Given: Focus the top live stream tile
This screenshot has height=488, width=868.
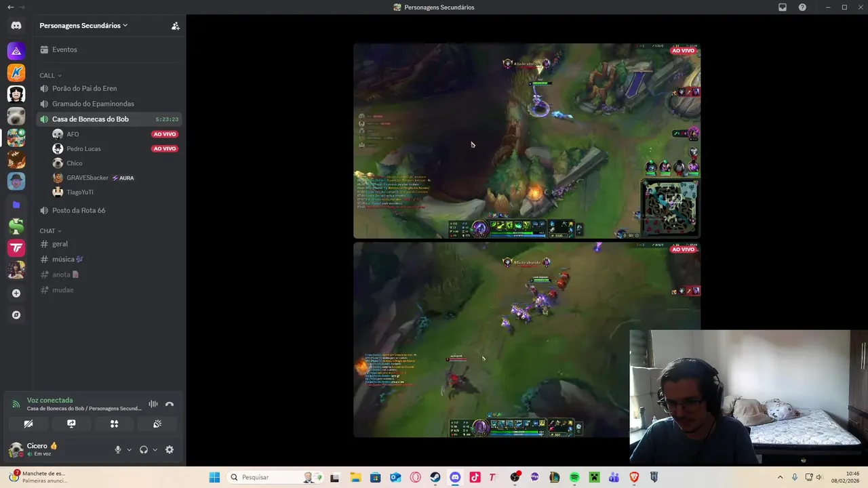Looking at the screenshot, I should point(527,141).
